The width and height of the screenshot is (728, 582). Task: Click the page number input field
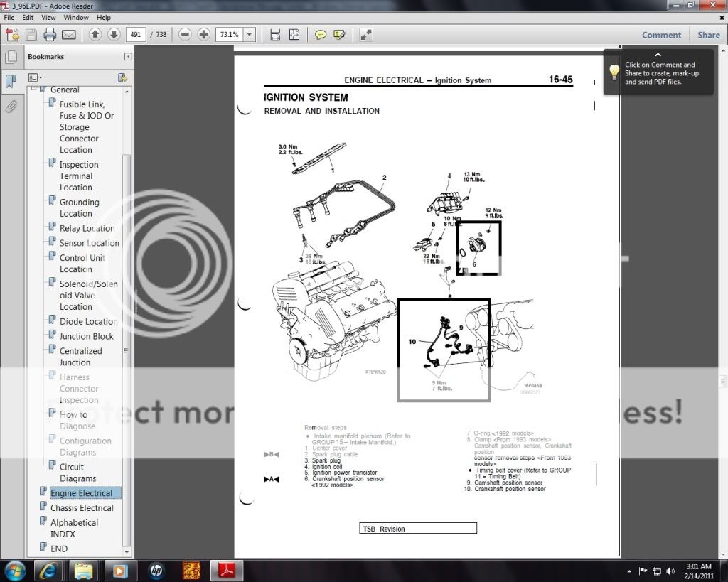coord(136,34)
